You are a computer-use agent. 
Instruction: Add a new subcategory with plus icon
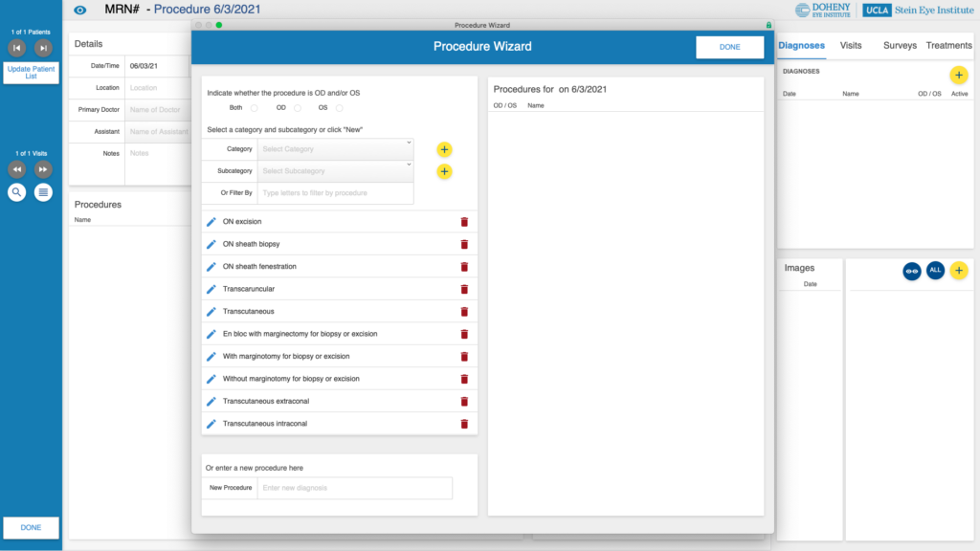(x=444, y=171)
